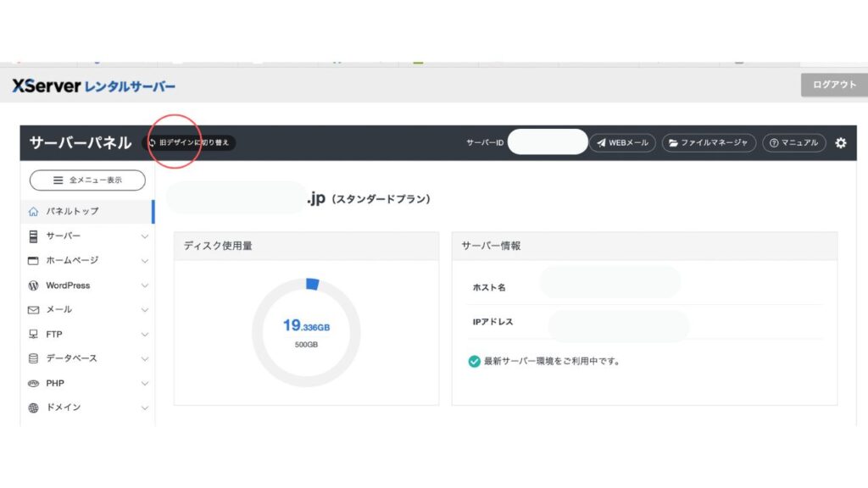Expand the データベース menu chevron
The width and height of the screenshot is (868, 488).
[144, 358]
